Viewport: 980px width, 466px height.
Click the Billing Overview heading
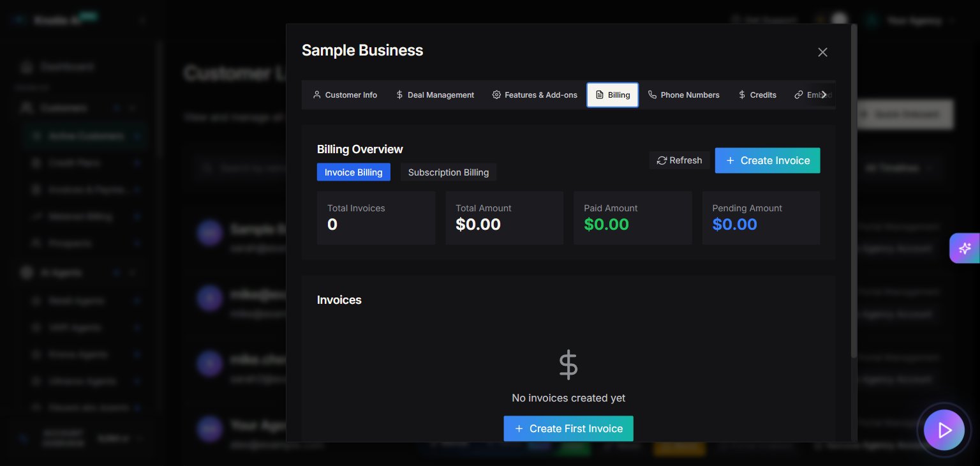[x=360, y=149]
